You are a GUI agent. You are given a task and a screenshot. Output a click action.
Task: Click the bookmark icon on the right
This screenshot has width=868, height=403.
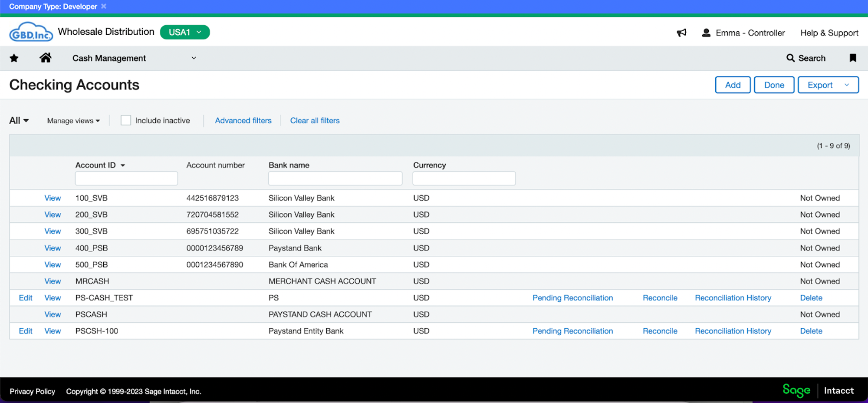coord(852,58)
